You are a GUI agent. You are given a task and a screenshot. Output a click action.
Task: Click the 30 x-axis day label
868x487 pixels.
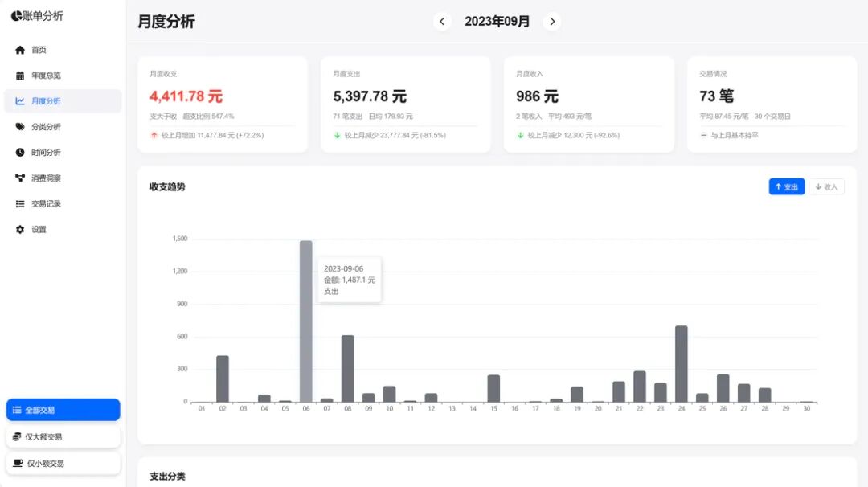pos(807,408)
